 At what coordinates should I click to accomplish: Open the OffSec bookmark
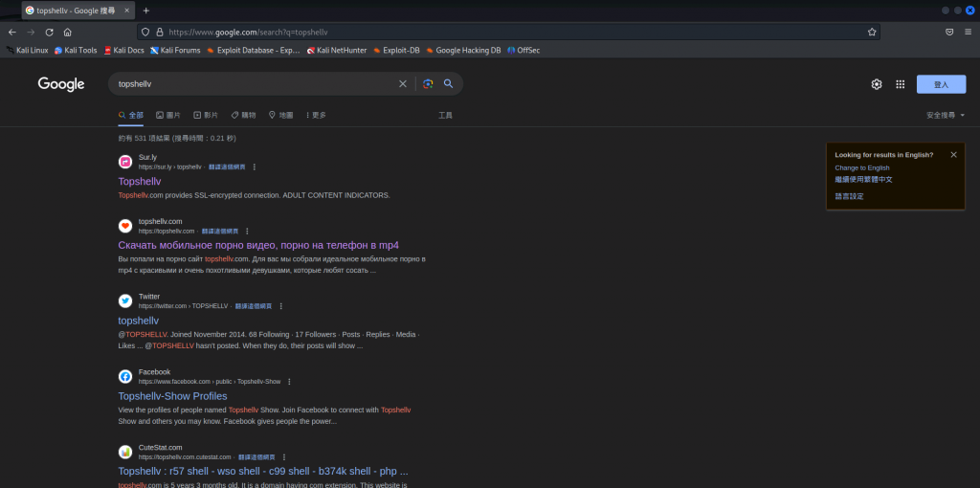point(523,50)
